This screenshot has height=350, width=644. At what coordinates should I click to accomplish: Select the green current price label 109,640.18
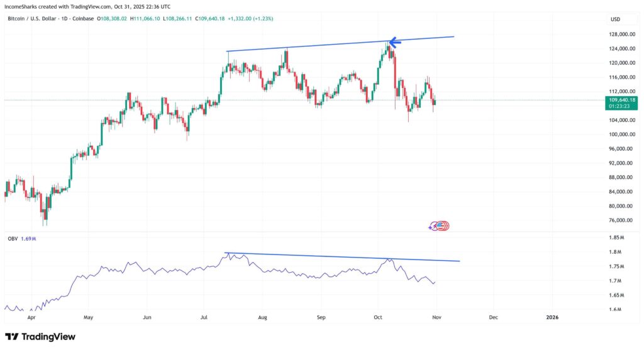(x=622, y=100)
